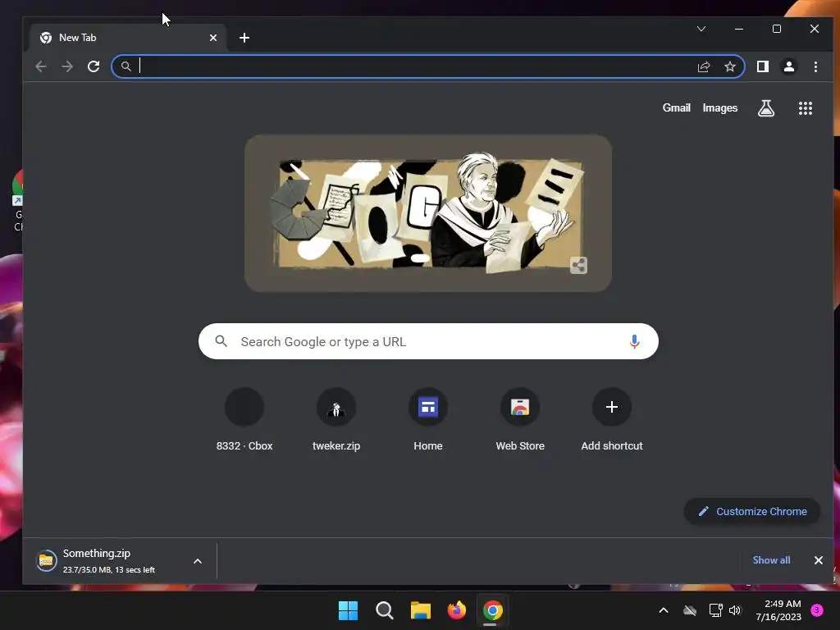Image resolution: width=840 pixels, height=630 pixels.
Task: Reload the current page
Action: [94, 66]
